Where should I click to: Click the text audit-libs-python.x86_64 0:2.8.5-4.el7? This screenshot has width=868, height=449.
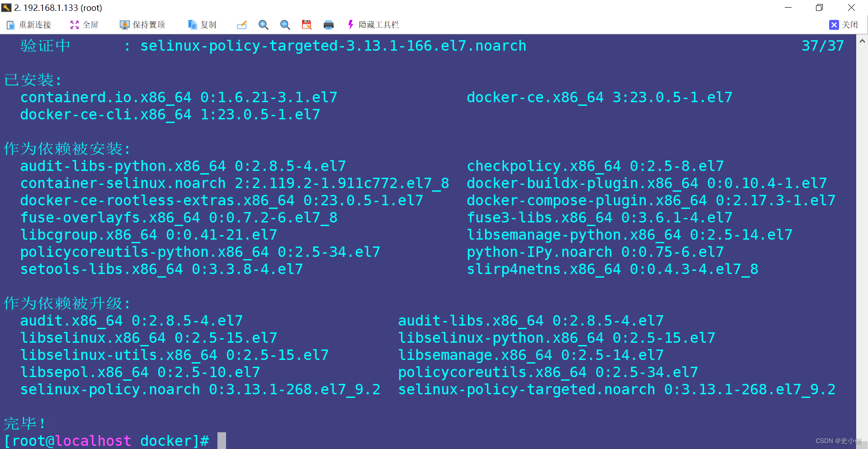coord(183,166)
